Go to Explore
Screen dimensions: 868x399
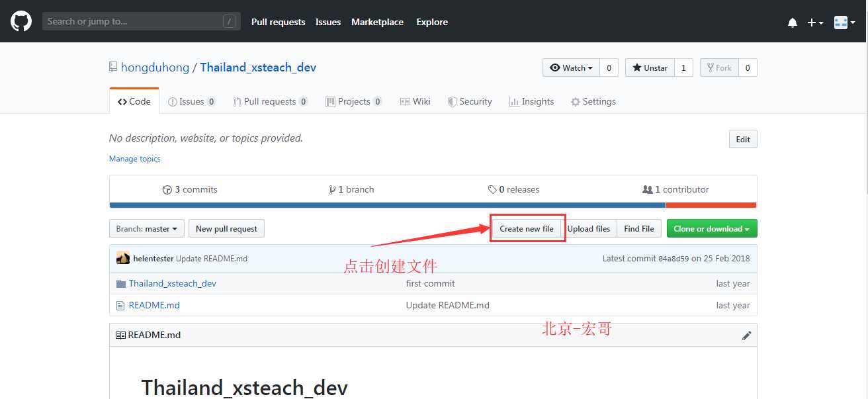[x=432, y=22]
